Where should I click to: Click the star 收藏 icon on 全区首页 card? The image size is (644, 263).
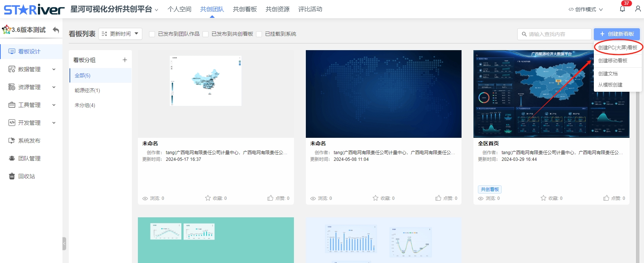[543, 198]
